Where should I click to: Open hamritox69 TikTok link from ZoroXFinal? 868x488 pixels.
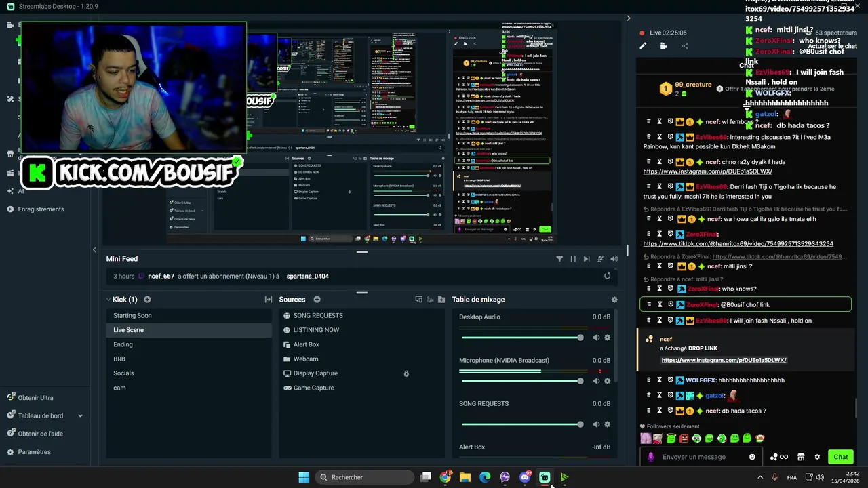coord(738,243)
